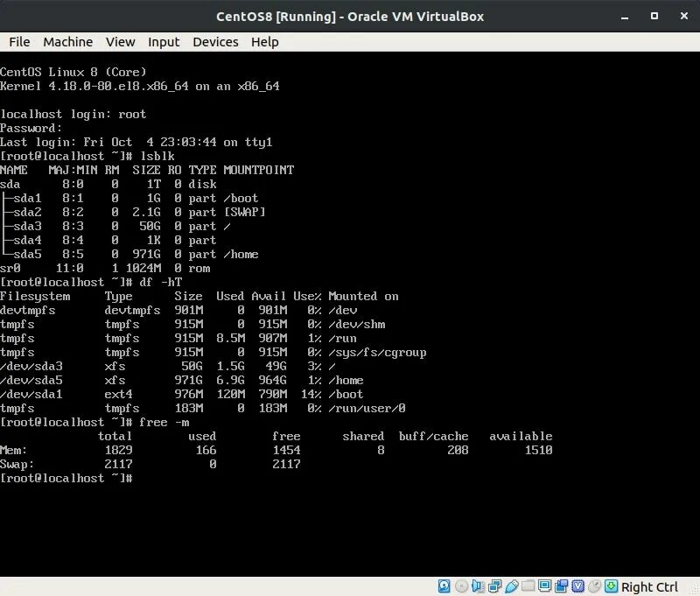The height and width of the screenshot is (596, 700).
Task: Click the /sys/fs/cgroup mount point
Action: [x=377, y=353]
